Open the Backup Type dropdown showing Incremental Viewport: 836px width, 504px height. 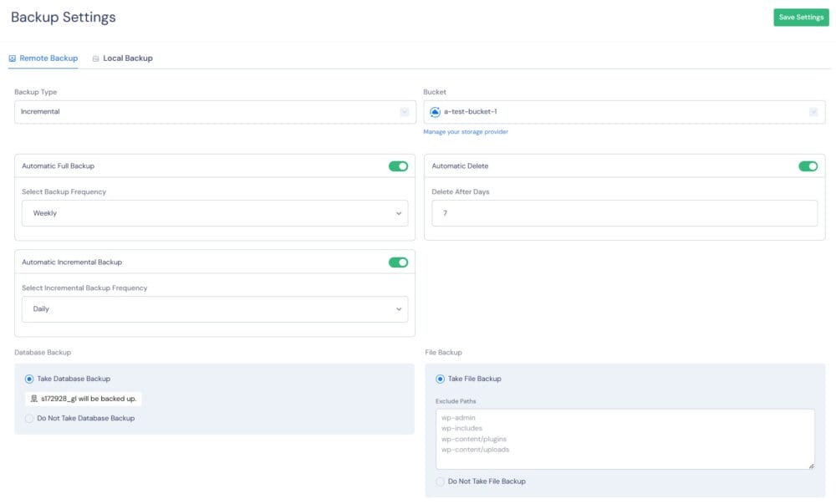(x=209, y=111)
